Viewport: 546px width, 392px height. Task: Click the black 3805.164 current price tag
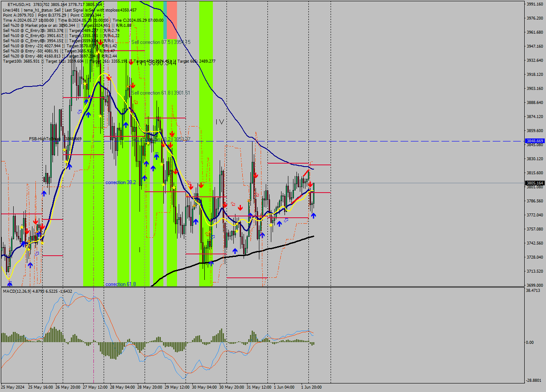(534, 184)
